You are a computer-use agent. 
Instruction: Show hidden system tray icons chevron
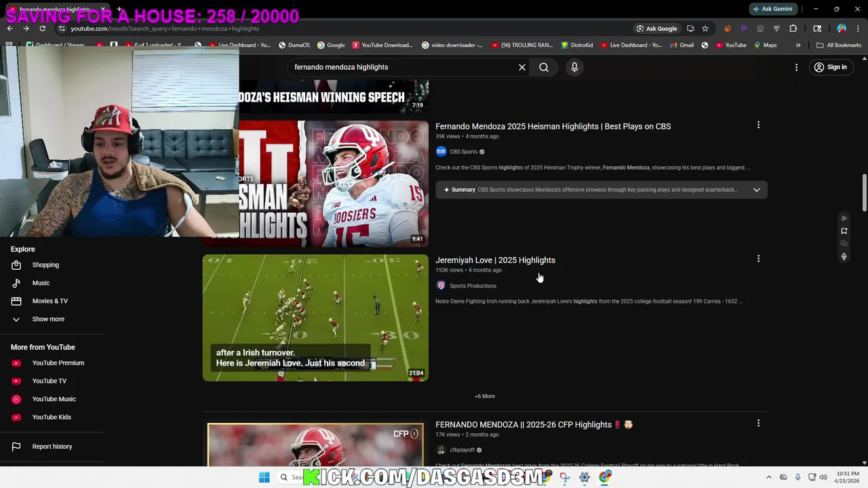(x=768, y=477)
